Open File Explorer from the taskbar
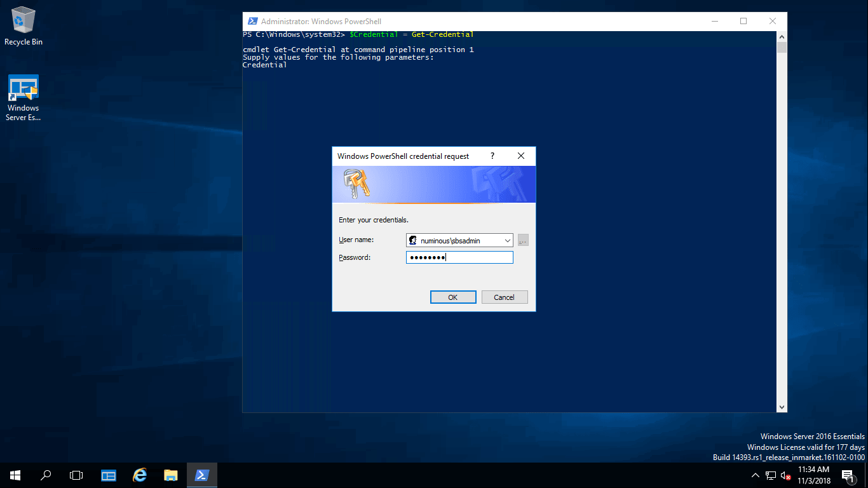 click(x=170, y=475)
